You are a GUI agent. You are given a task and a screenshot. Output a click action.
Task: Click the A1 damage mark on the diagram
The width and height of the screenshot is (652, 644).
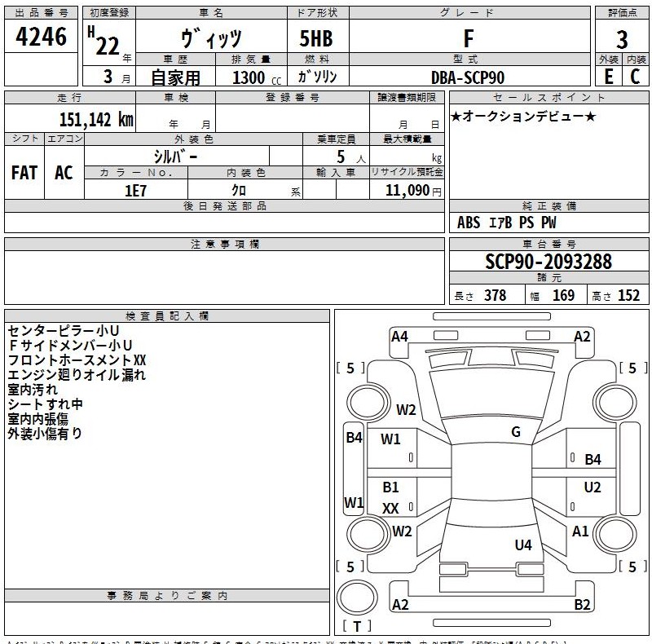click(x=580, y=532)
